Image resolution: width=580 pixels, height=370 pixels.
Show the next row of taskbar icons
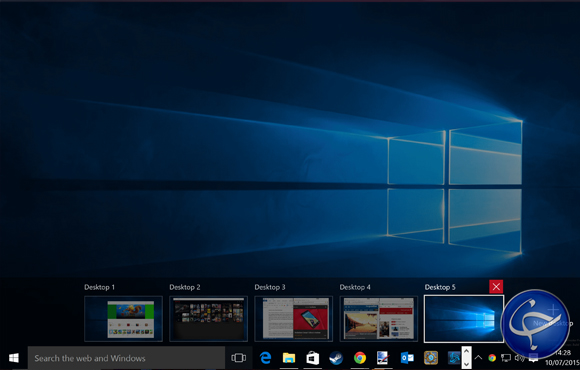click(x=466, y=364)
